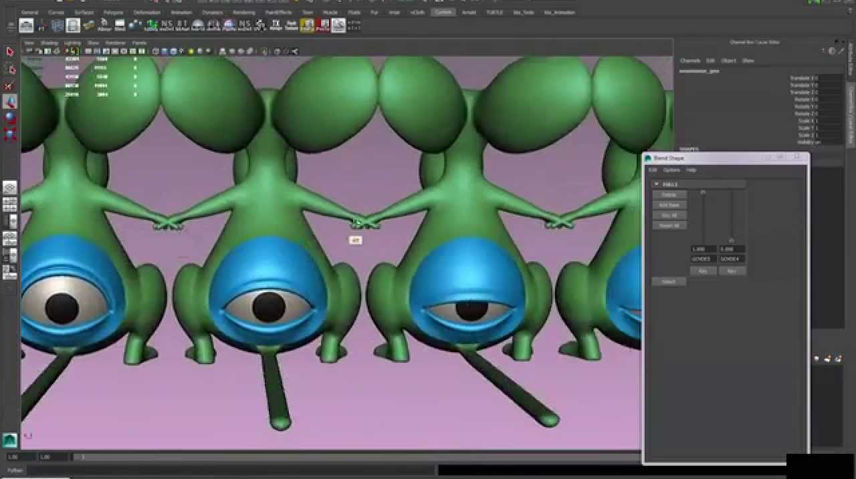Click the Python command line label

15,470
